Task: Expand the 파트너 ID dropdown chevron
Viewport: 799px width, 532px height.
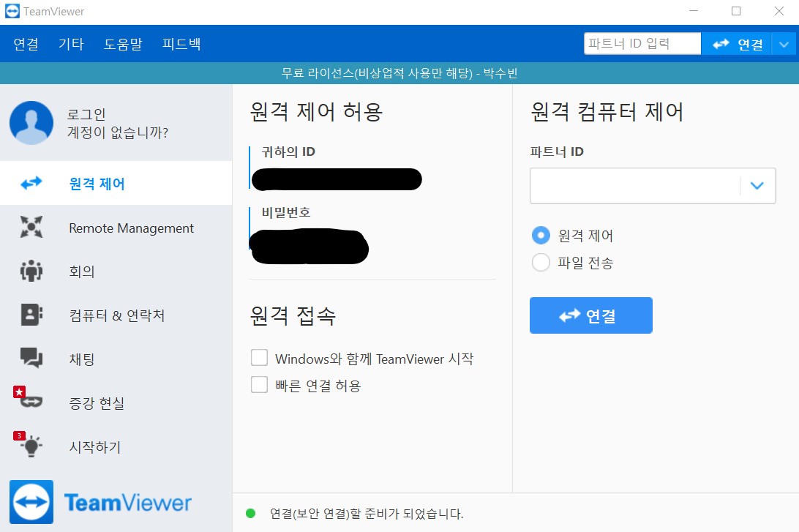Action: [x=757, y=186]
